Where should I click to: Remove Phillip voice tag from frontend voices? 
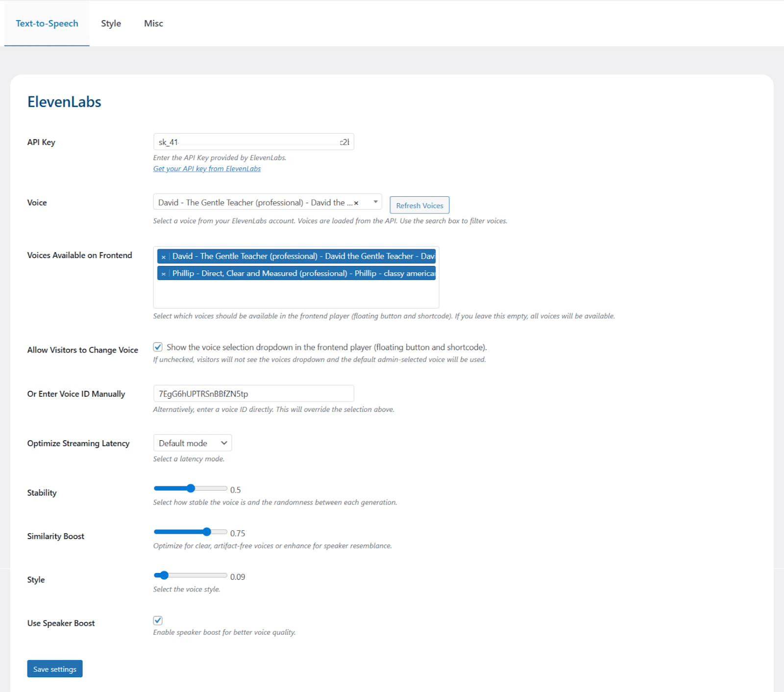pos(164,274)
